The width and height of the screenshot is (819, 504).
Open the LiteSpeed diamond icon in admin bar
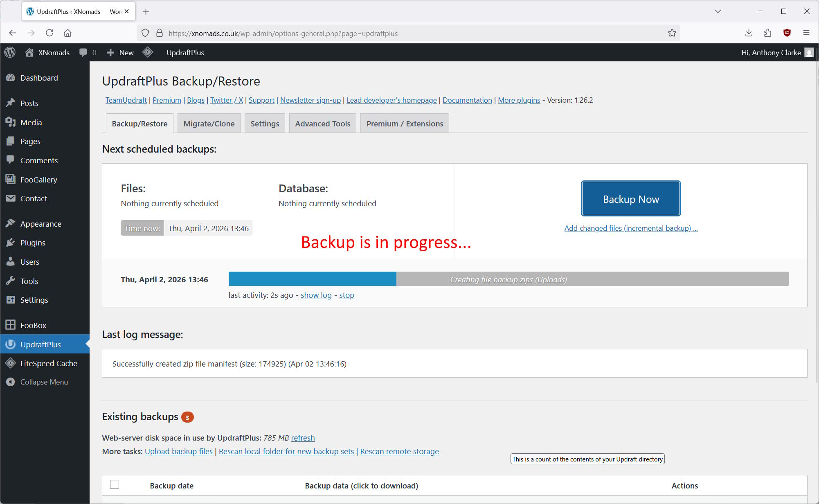[148, 52]
